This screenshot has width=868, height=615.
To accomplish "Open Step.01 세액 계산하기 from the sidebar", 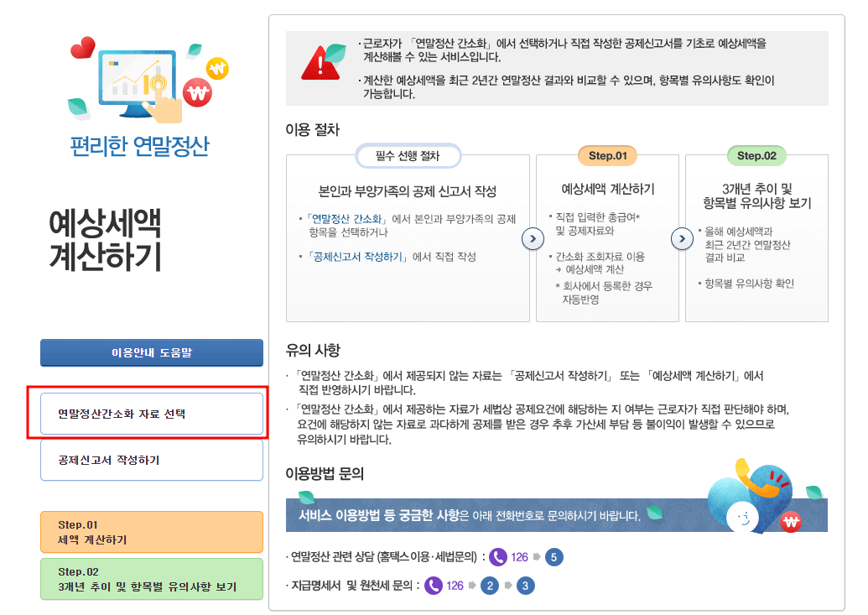I will tap(151, 532).
